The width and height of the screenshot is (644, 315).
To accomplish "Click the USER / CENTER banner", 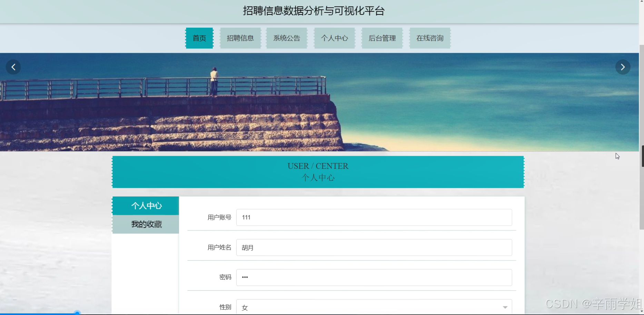I will [x=318, y=172].
